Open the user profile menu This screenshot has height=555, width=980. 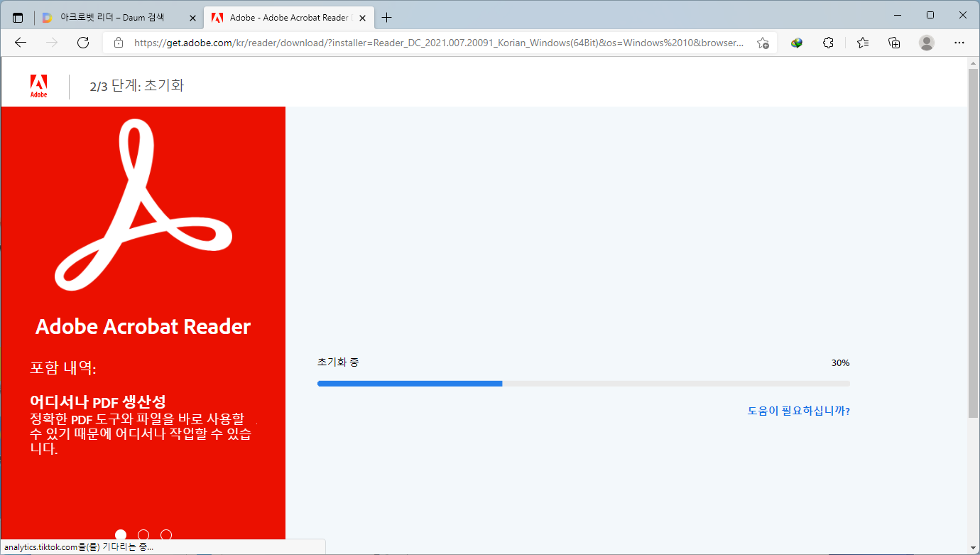(x=927, y=43)
